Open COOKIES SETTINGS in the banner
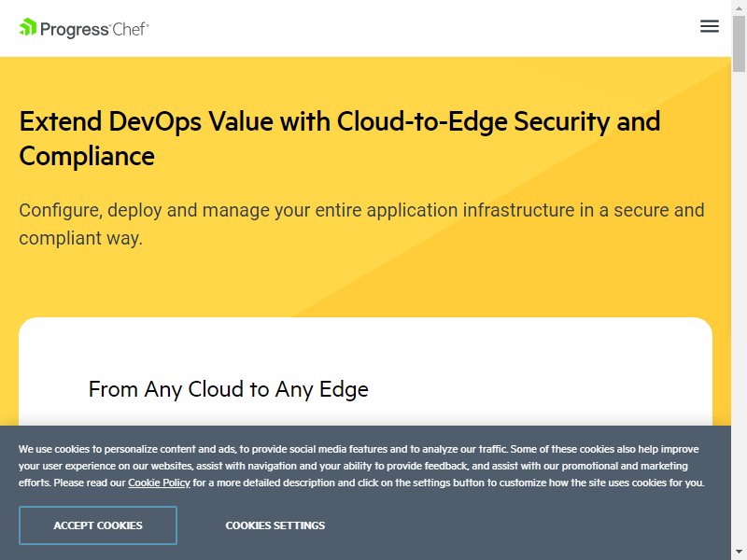The height and width of the screenshot is (560, 747). click(x=275, y=525)
